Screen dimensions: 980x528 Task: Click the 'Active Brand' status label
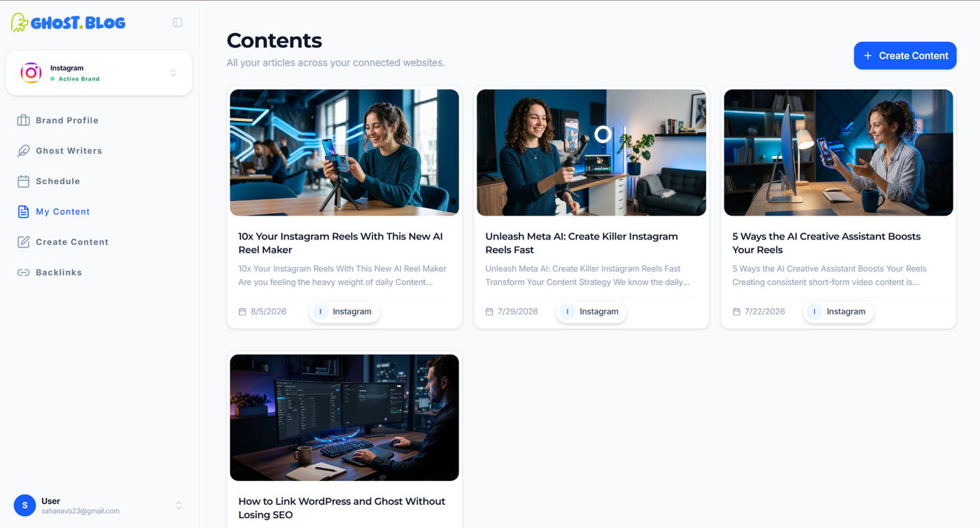tap(79, 79)
